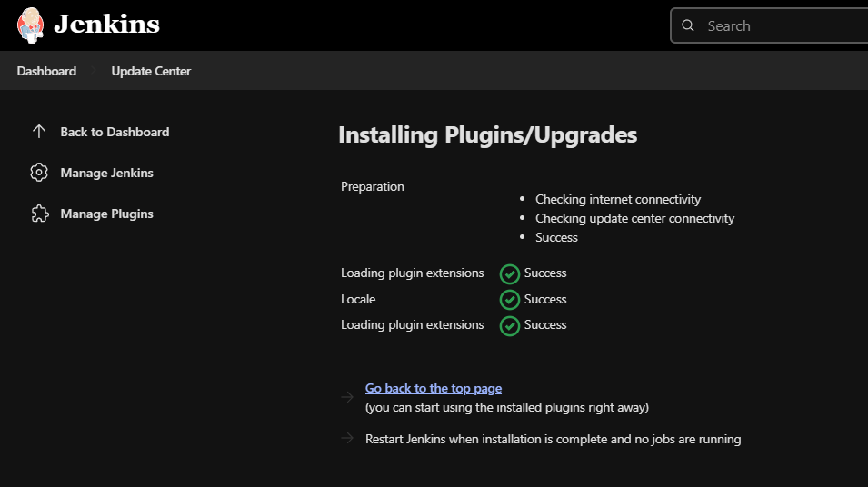Screen dimensions: 868x487
Task: Open Manage Plugins from the sidebar
Action: pos(106,214)
